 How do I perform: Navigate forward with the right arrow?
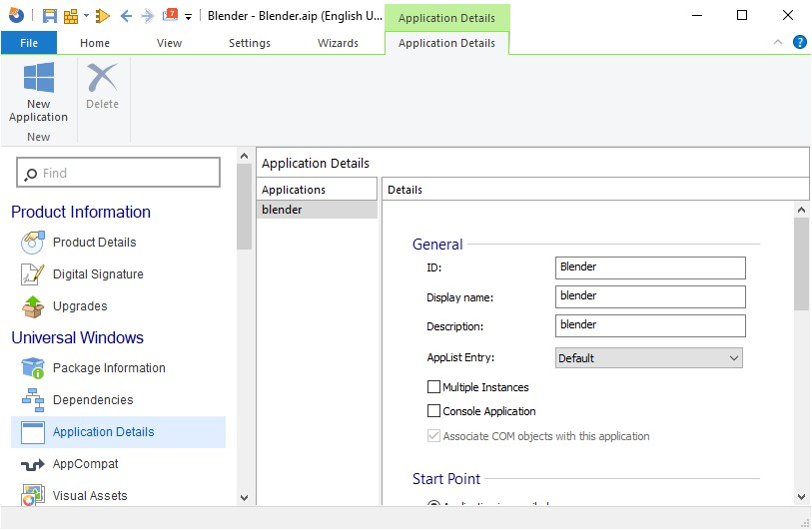click(148, 16)
